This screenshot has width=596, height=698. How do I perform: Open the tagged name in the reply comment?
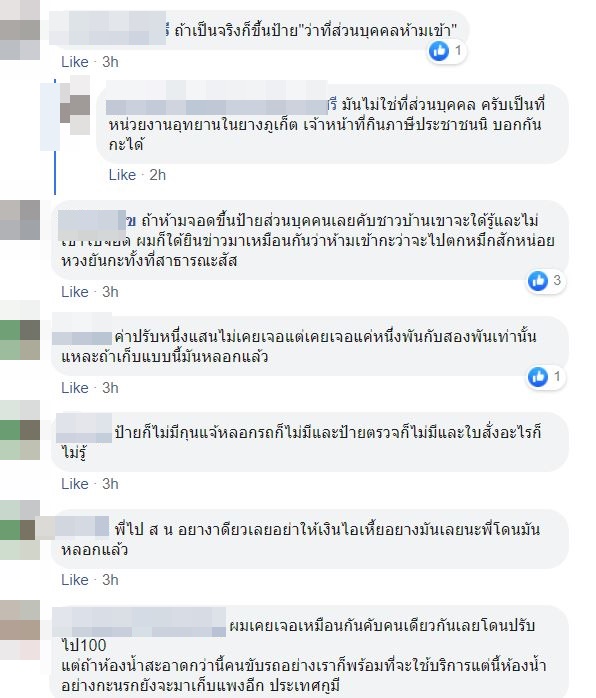217,104
